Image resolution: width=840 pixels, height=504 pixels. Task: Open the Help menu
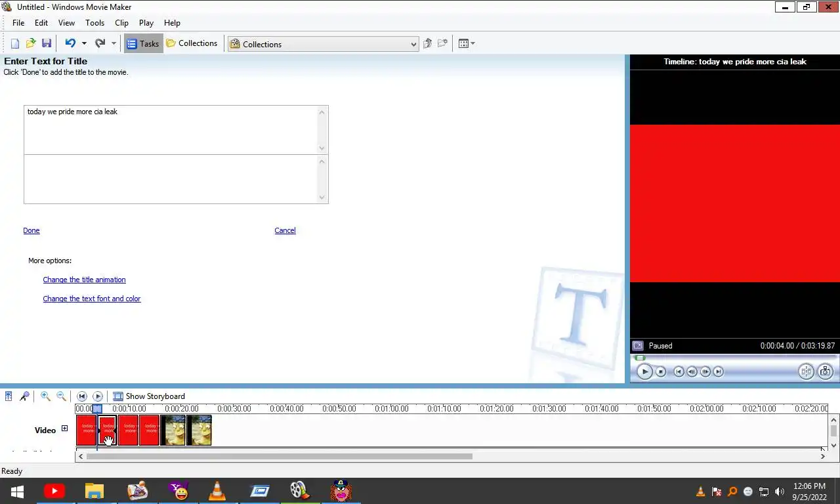[172, 22]
